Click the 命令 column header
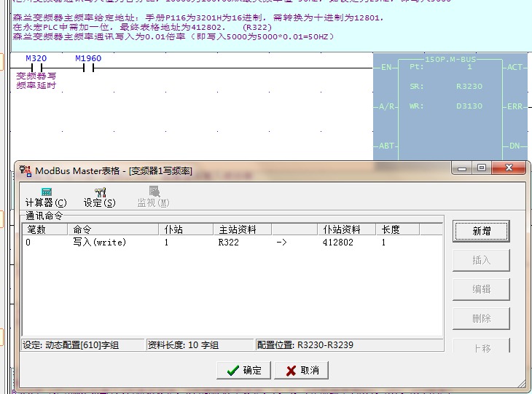 113,229
